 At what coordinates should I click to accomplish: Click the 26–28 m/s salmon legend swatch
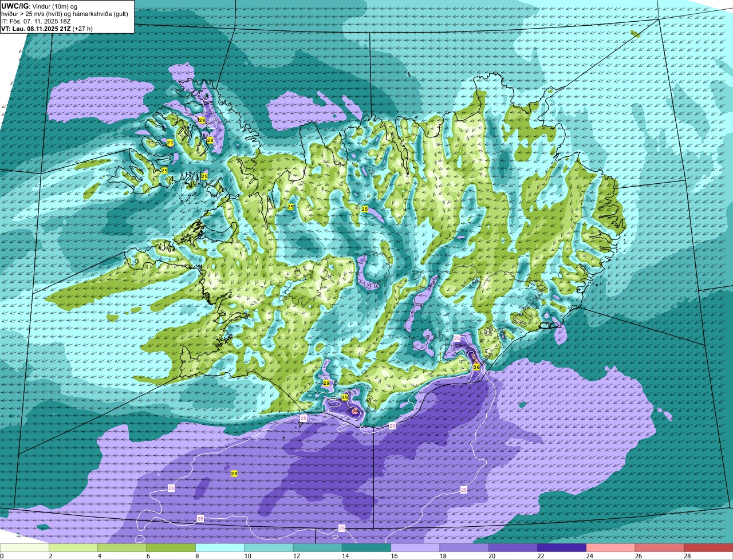pyautogui.click(x=660, y=548)
